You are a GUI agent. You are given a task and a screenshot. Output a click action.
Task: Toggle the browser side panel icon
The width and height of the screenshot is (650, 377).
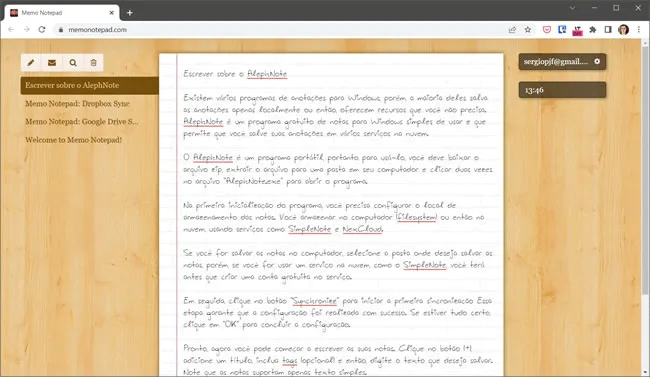608,29
